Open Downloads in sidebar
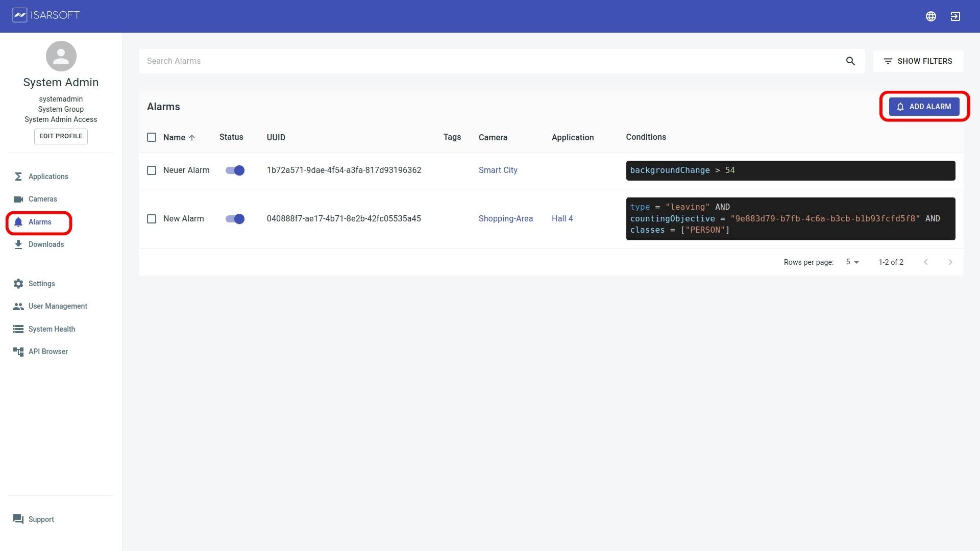Screen dimensions: 980x551 (x=46, y=244)
